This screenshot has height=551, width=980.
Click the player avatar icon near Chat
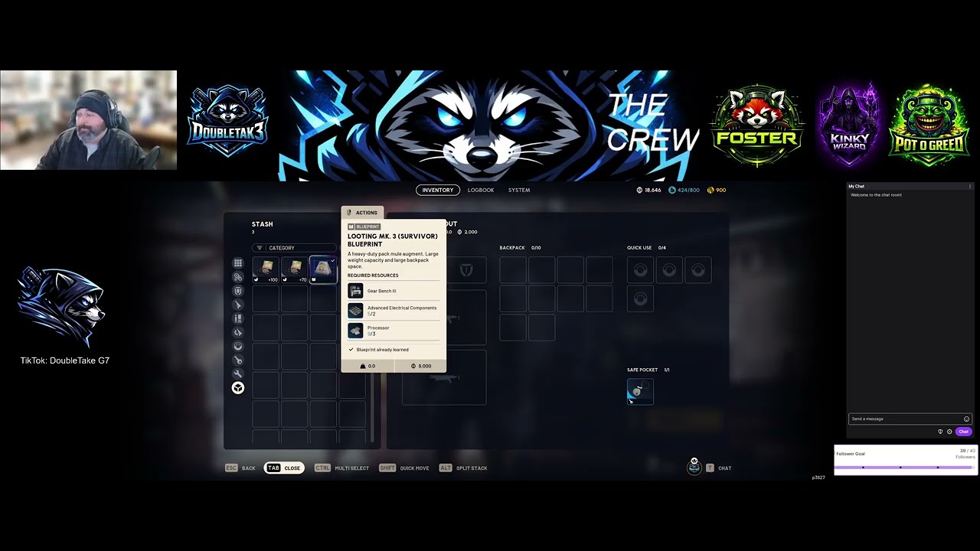[694, 467]
